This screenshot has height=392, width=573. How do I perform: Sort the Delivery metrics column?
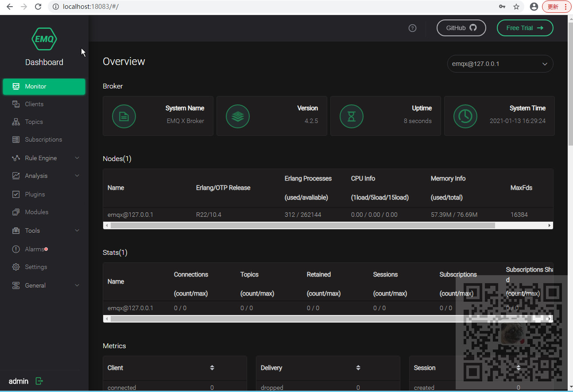[358, 368]
